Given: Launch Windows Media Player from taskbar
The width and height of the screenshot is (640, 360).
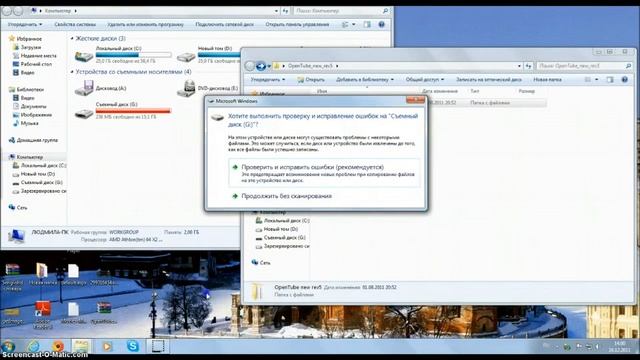Looking at the screenshot, I should (107, 347).
